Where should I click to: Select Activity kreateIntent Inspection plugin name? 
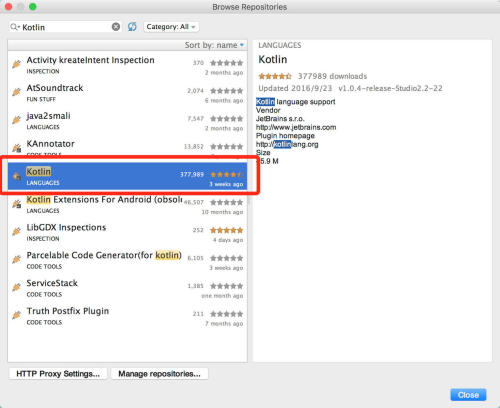tap(90, 60)
